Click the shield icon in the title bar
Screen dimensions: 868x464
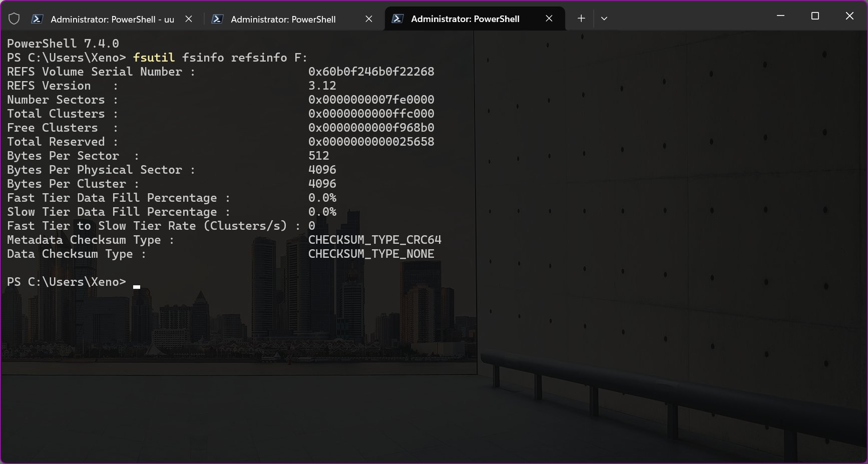pos(14,18)
